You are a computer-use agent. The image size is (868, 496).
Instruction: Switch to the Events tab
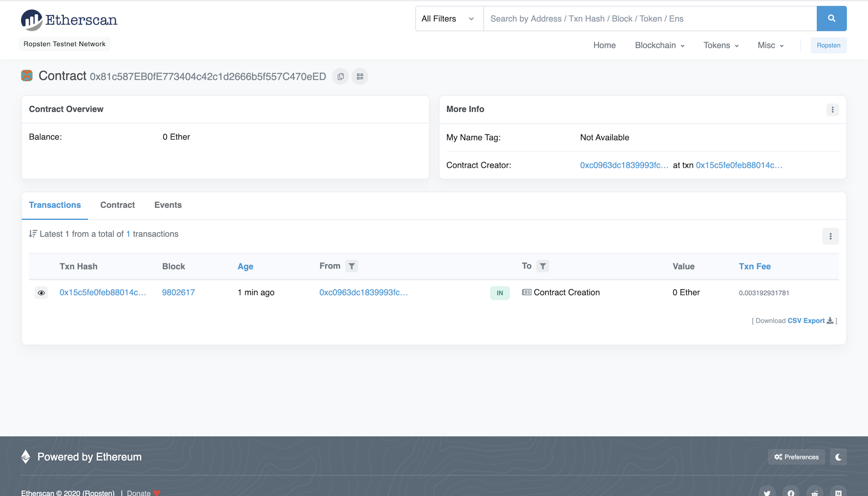coord(168,205)
